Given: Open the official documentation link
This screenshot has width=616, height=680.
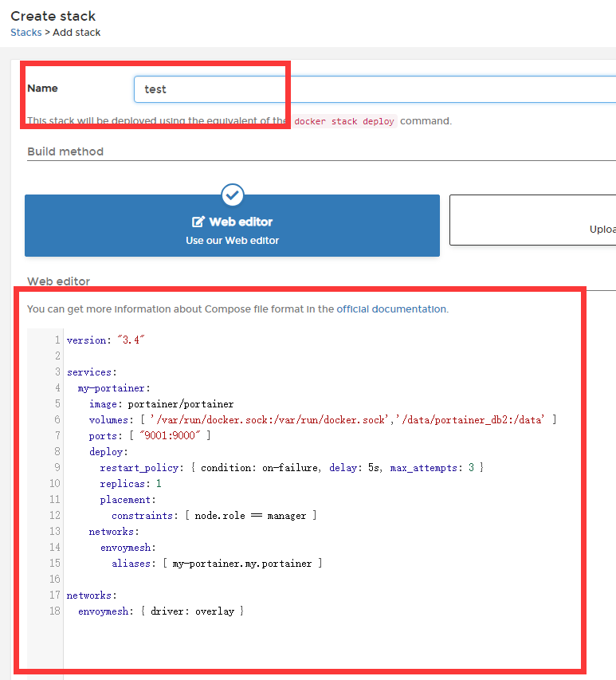Looking at the screenshot, I should [391, 309].
